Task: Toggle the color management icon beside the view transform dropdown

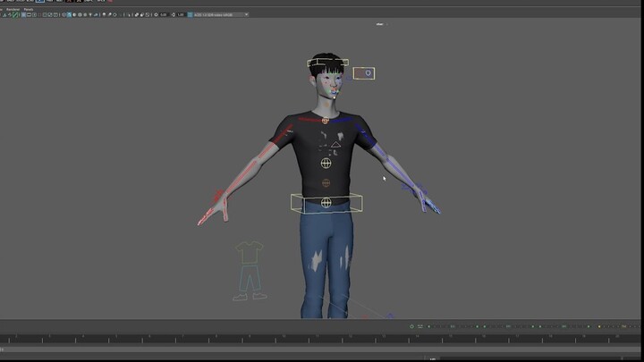Action: (x=190, y=15)
